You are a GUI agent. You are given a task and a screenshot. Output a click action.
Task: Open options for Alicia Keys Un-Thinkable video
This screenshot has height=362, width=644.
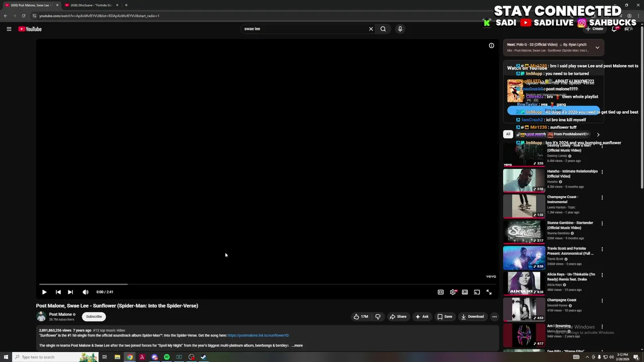point(602,275)
